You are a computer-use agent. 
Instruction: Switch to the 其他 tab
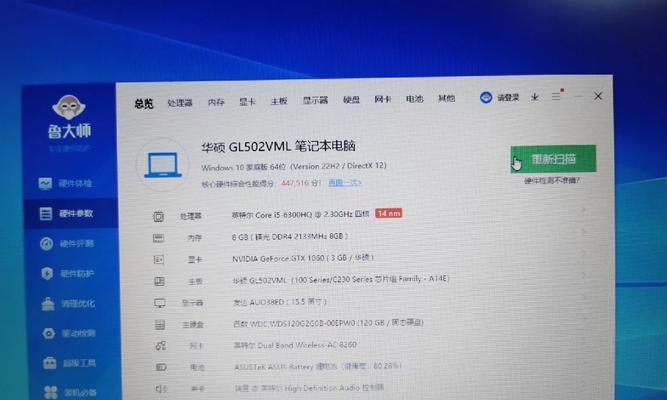pos(447,98)
